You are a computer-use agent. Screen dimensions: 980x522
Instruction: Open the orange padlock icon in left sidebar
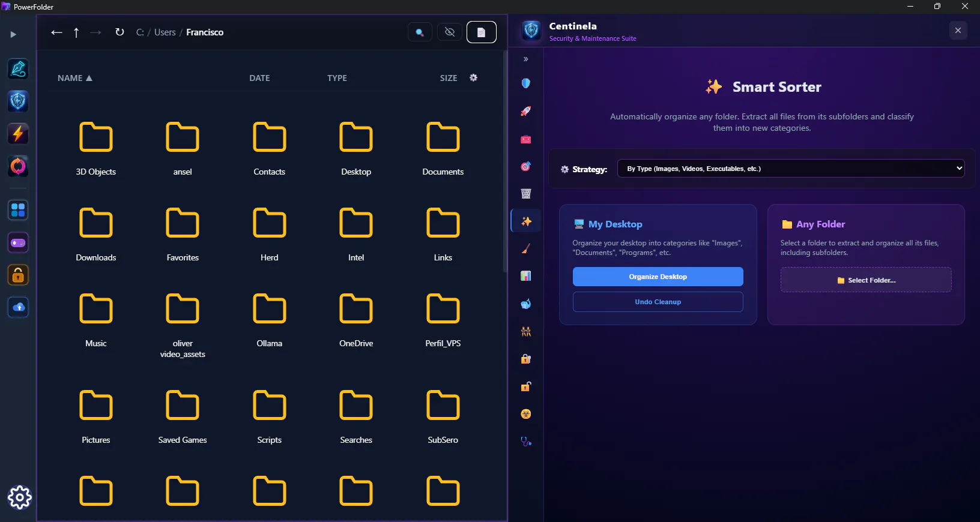tap(18, 275)
